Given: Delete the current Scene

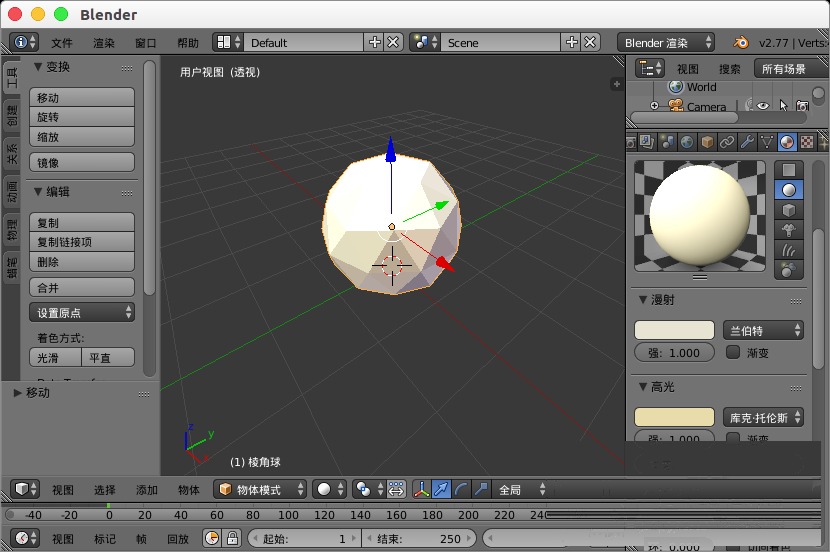Looking at the screenshot, I should [x=590, y=42].
